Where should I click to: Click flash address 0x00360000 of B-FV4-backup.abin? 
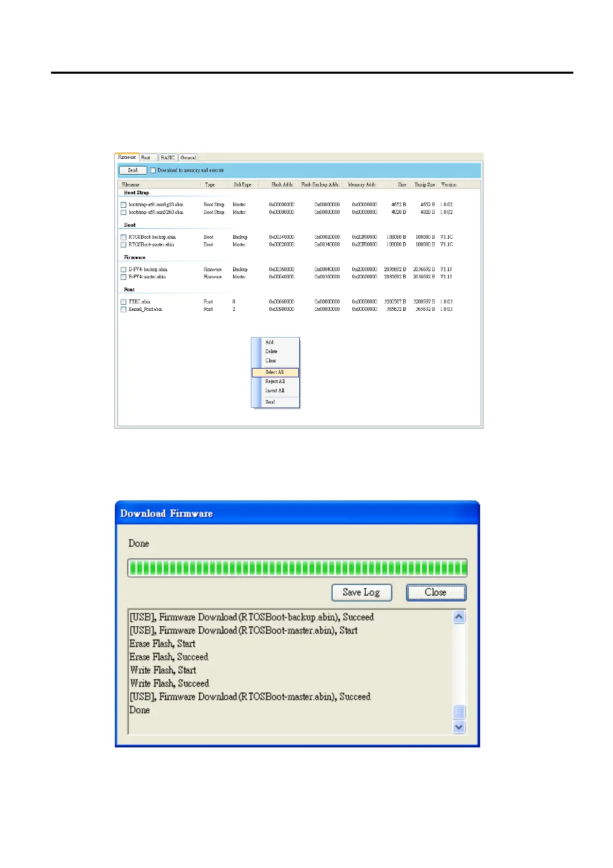point(282,270)
